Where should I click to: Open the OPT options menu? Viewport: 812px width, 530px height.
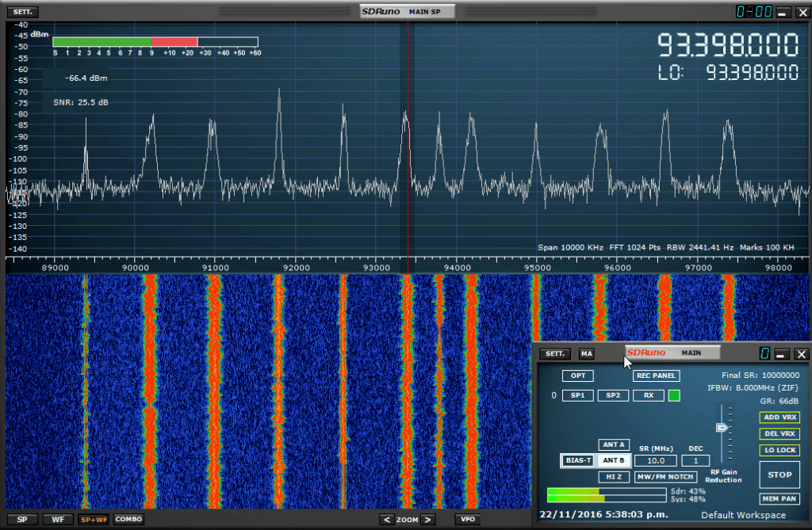coord(577,376)
